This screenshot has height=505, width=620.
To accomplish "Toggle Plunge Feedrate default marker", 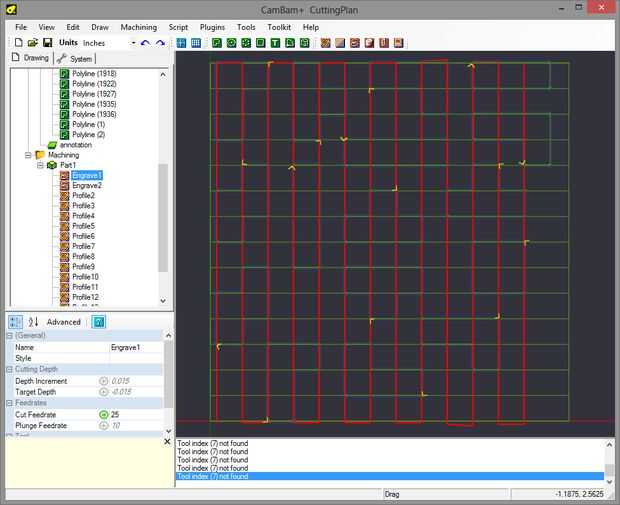I will (103, 425).
